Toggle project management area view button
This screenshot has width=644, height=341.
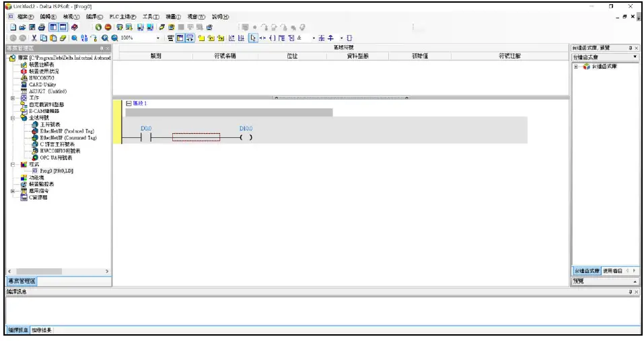(x=53, y=27)
